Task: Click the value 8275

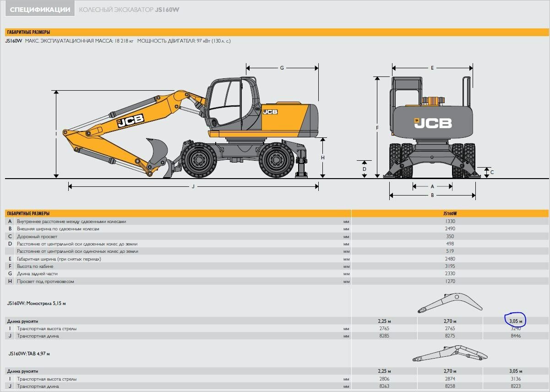Action: coord(450,336)
